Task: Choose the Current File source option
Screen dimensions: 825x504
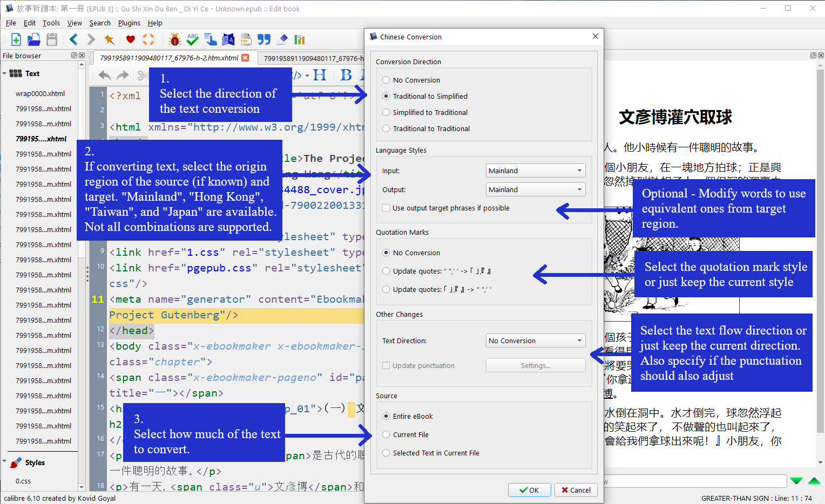Action: point(405,434)
